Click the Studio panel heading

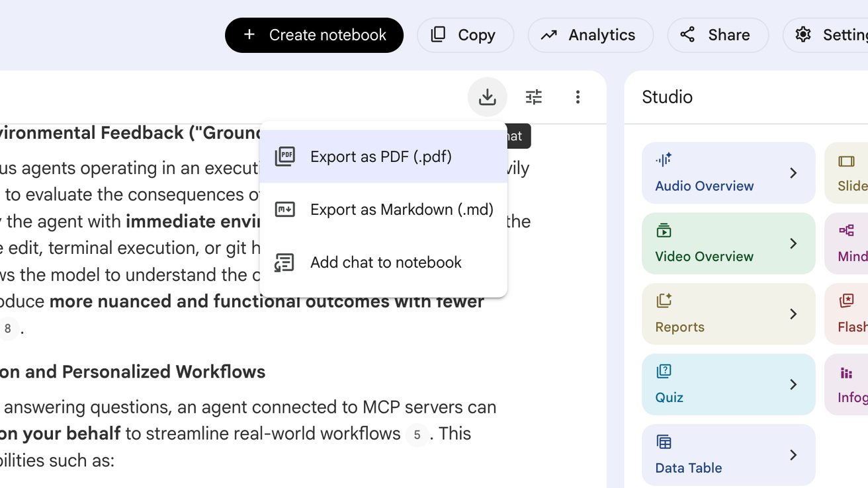667,97
